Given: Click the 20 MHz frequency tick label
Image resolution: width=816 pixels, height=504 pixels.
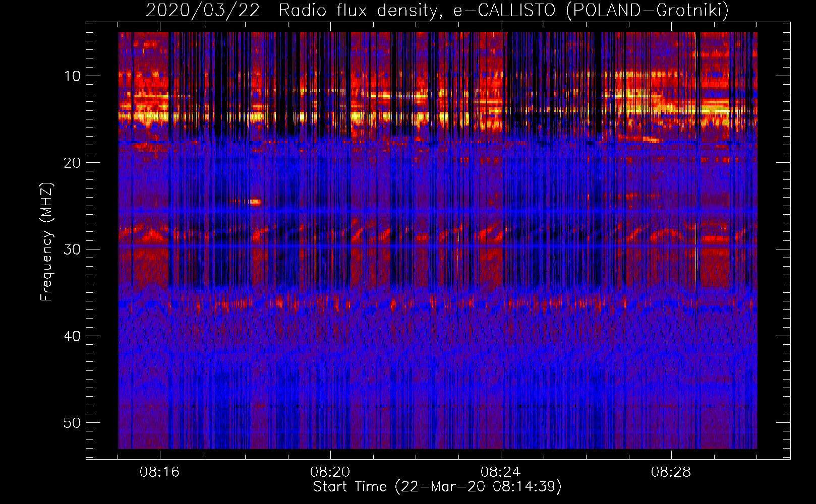Looking at the screenshot, I should (x=72, y=163).
